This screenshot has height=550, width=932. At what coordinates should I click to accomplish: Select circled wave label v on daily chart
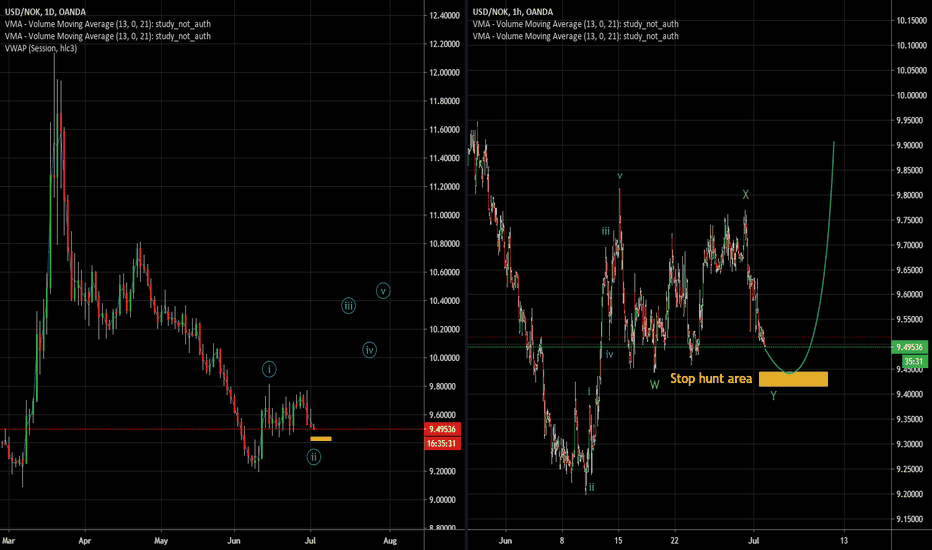point(383,291)
